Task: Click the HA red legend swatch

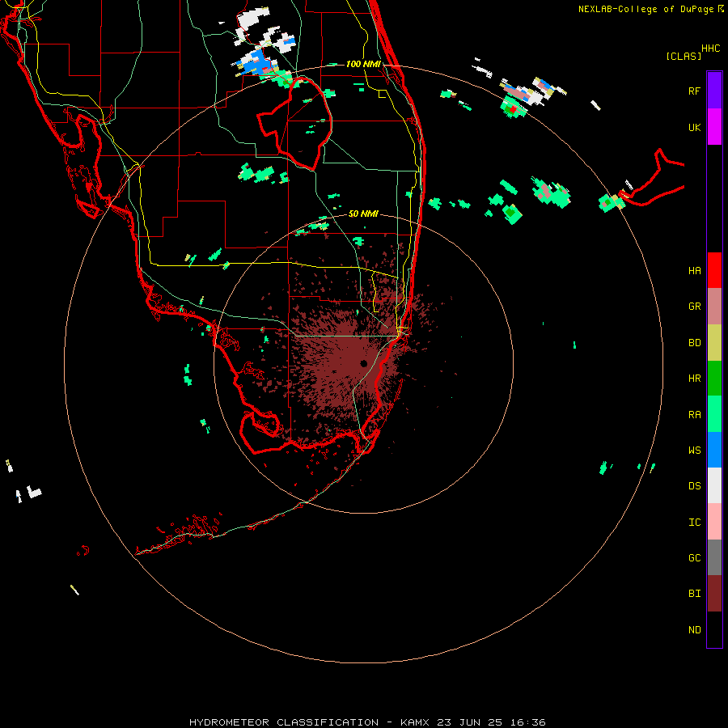Action: click(x=714, y=270)
